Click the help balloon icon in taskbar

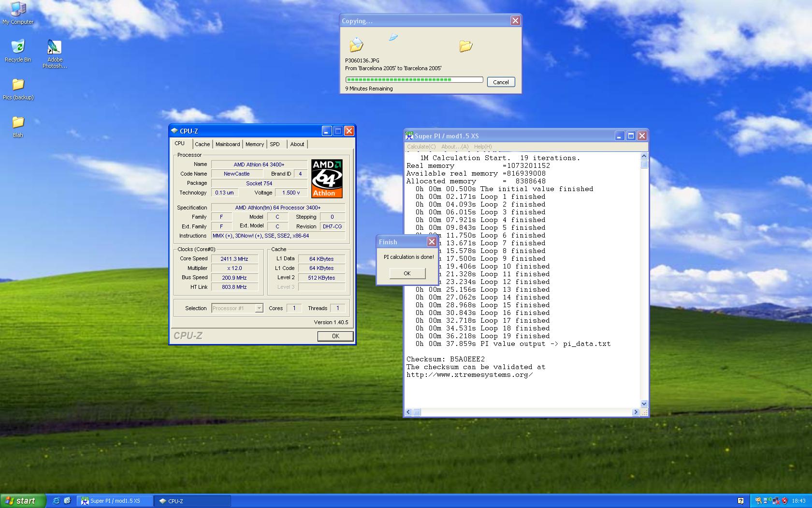(x=740, y=501)
